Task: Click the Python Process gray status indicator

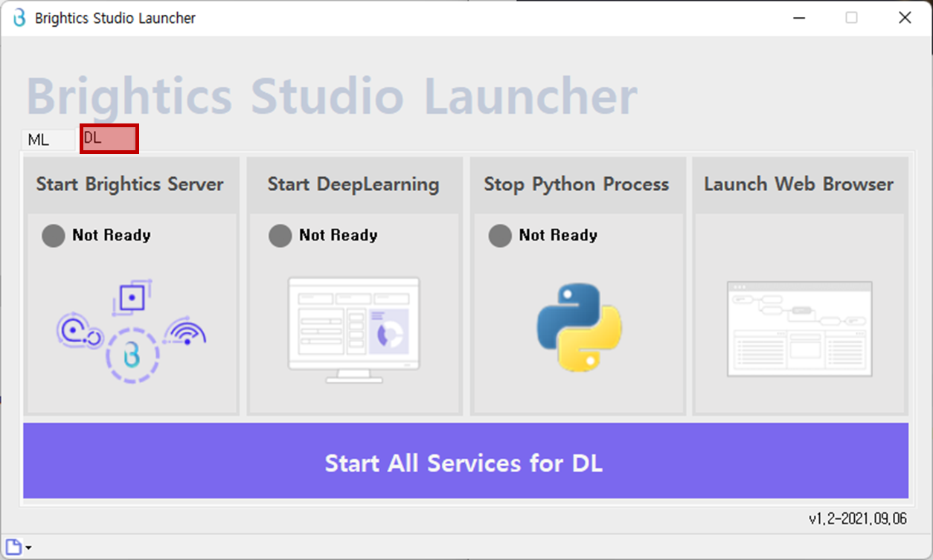Action: pos(500,236)
